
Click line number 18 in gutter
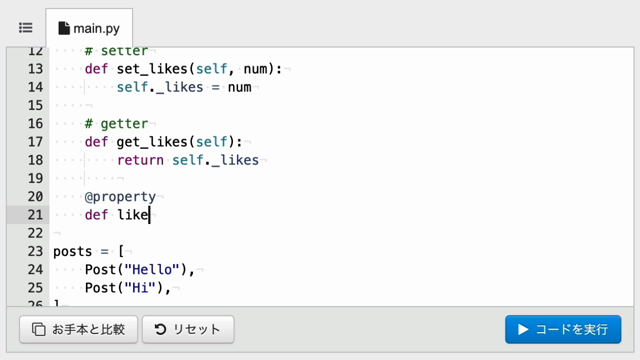35,160
